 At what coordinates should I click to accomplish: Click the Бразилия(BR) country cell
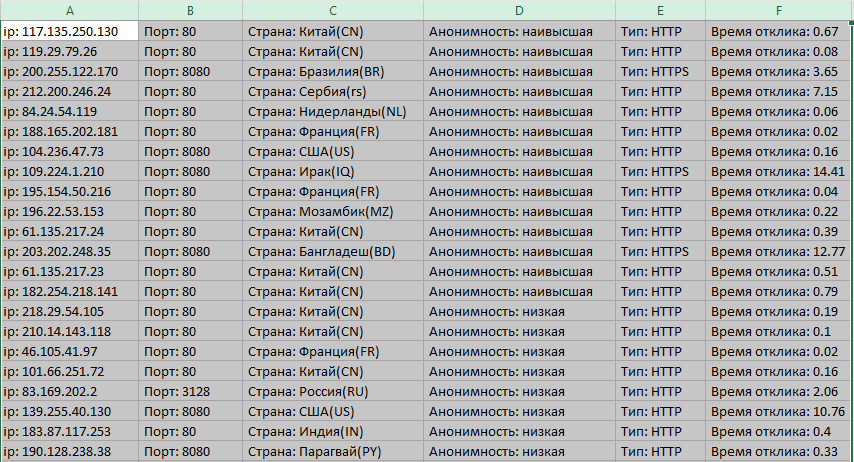[x=332, y=71]
